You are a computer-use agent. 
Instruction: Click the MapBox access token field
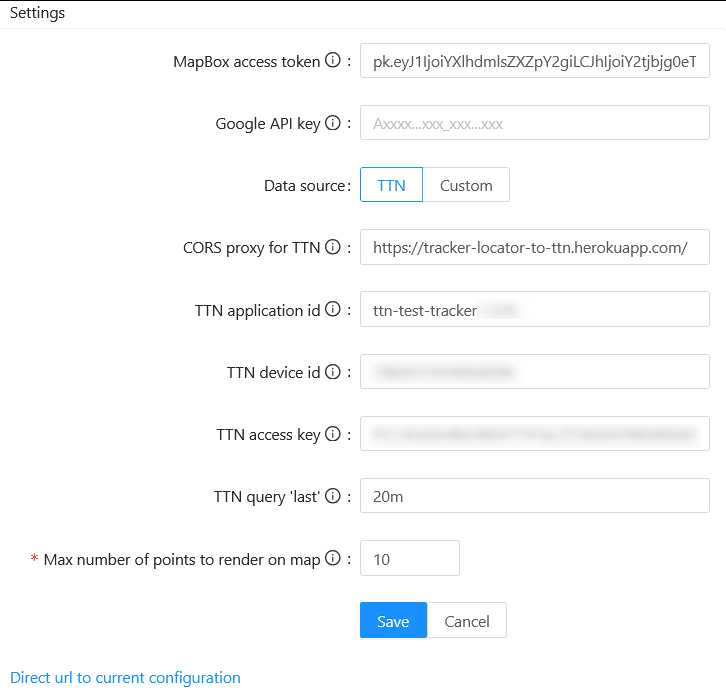534,60
